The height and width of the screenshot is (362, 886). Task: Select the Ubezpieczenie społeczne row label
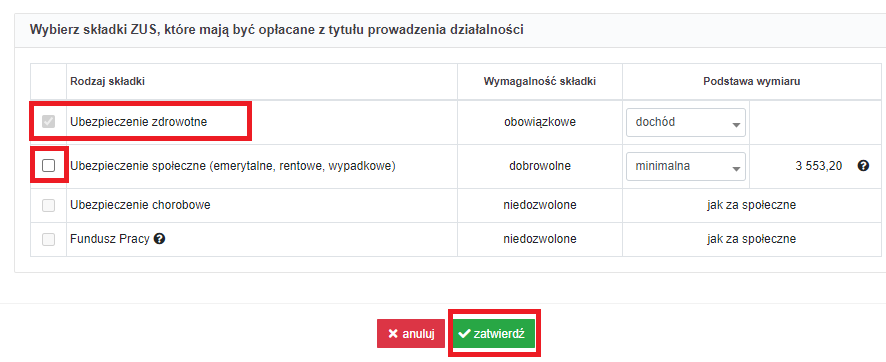pos(233,166)
